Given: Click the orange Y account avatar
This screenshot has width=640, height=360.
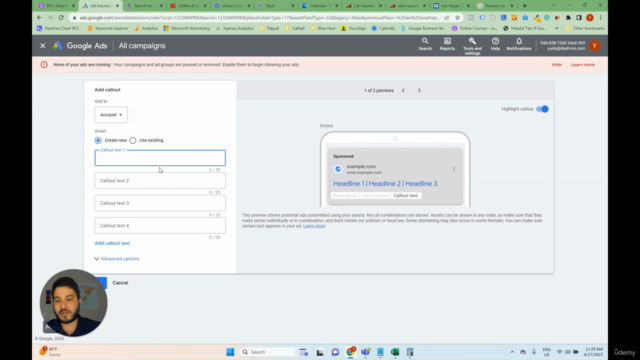Looking at the screenshot, I should [594, 46].
